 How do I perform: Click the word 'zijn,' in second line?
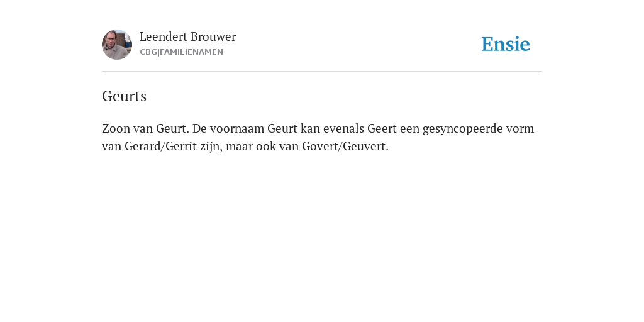211,146
